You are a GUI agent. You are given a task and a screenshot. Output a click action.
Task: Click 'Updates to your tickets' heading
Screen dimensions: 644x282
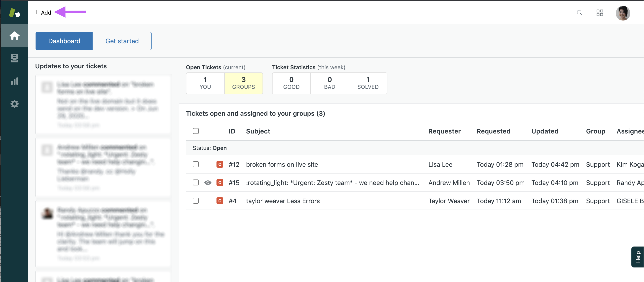coord(71,66)
